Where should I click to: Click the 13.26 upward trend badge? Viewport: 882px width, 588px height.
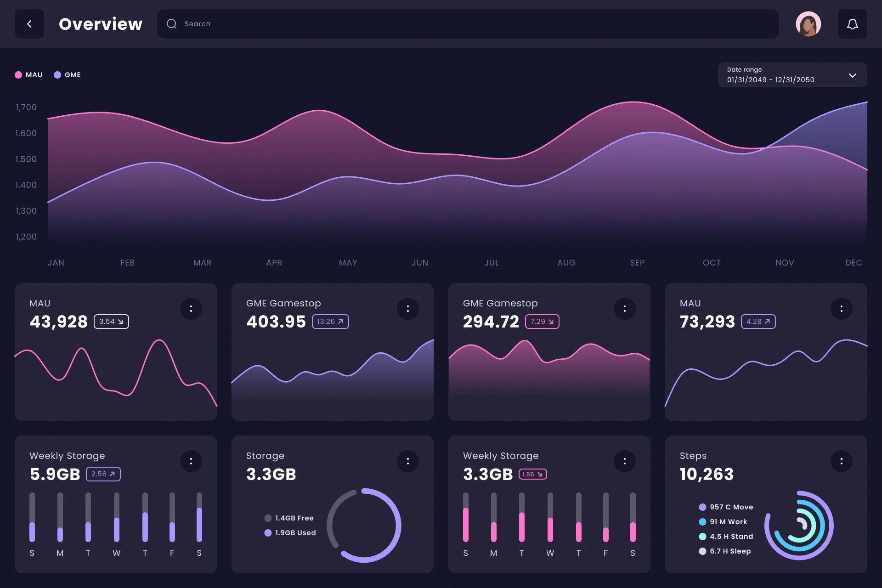click(330, 322)
